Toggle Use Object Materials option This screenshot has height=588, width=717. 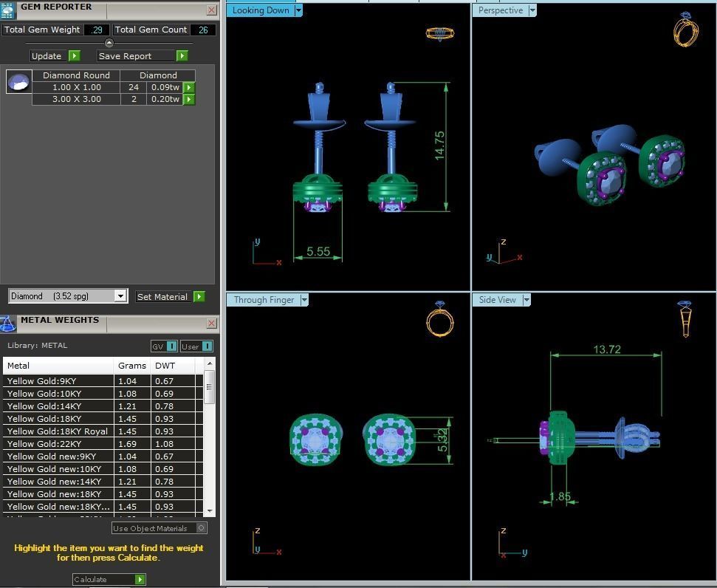pyautogui.click(x=201, y=528)
